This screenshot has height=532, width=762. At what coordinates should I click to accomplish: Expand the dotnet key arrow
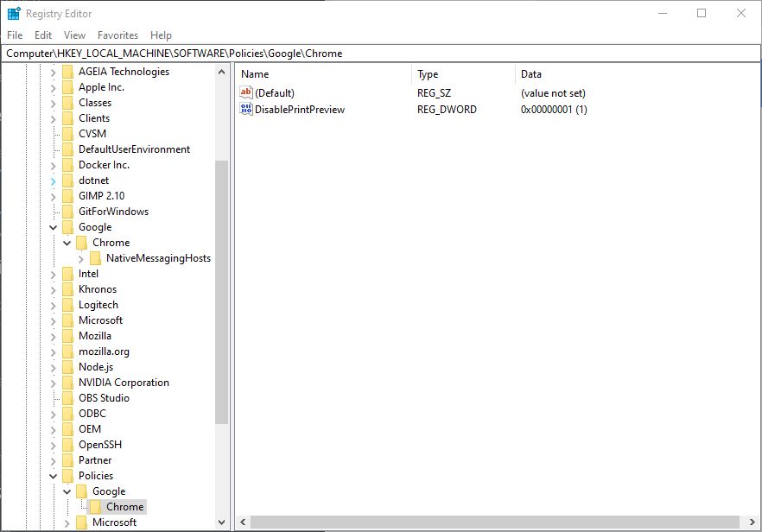(x=54, y=180)
